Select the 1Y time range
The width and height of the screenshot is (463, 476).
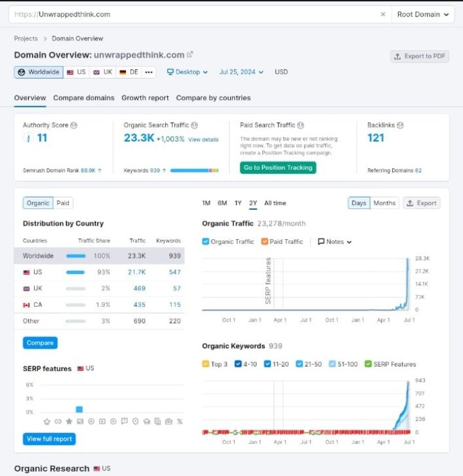(238, 203)
